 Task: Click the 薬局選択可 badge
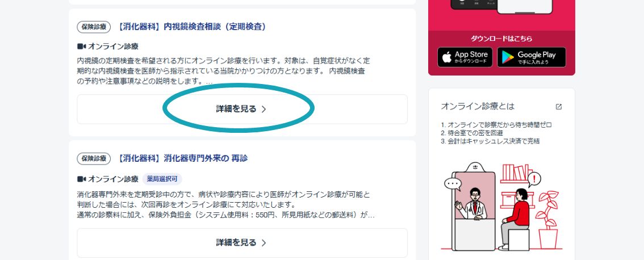click(x=162, y=179)
